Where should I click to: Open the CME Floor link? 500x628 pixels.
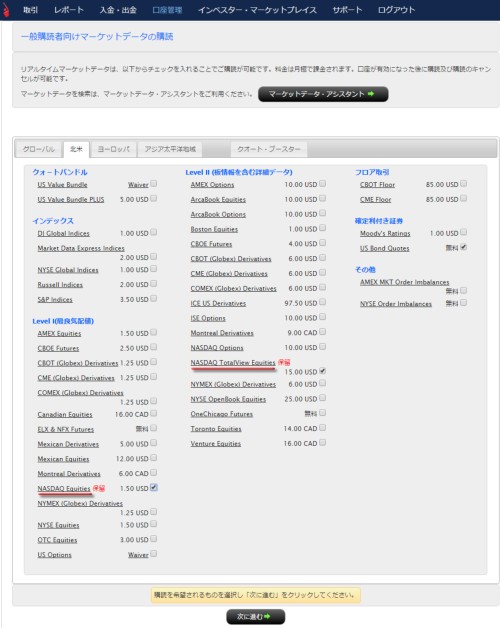point(375,199)
